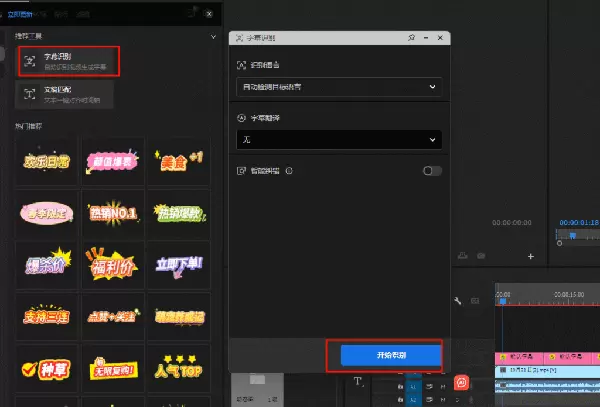Toggle the 智能辨识 switch

tap(431, 171)
